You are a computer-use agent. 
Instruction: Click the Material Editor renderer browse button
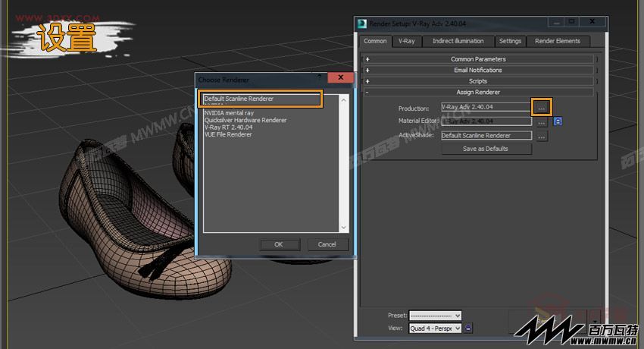[x=542, y=122]
